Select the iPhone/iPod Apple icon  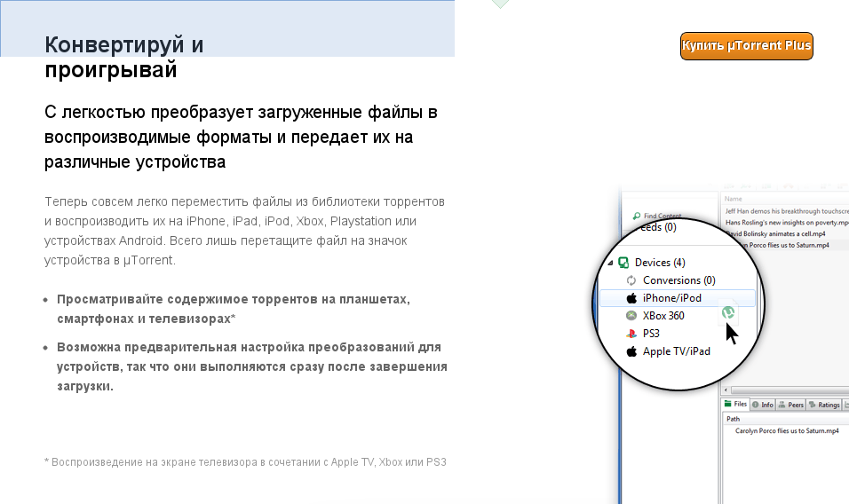click(631, 298)
